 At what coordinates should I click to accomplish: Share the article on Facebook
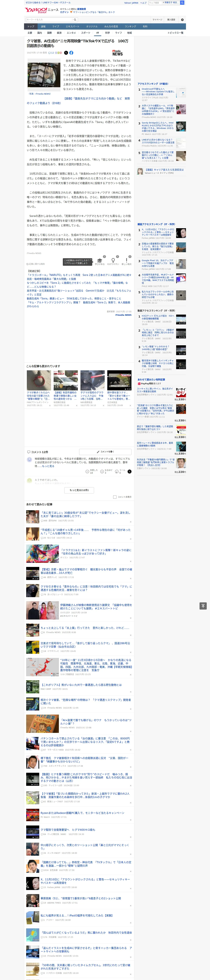point(71,53)
